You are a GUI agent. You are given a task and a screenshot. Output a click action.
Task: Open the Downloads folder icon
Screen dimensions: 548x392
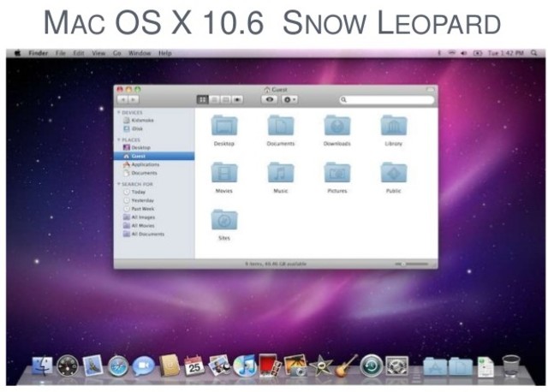coord(337,125)
